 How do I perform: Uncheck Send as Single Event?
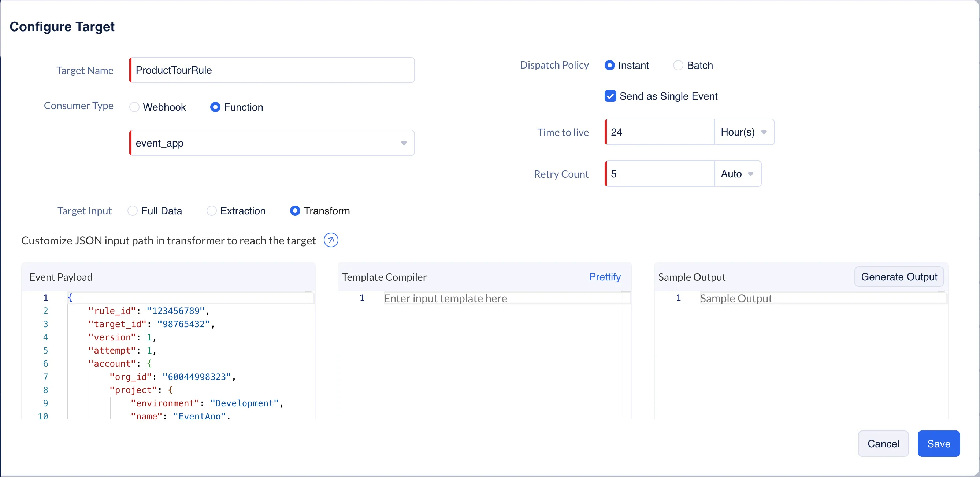[x=610, y=96]
